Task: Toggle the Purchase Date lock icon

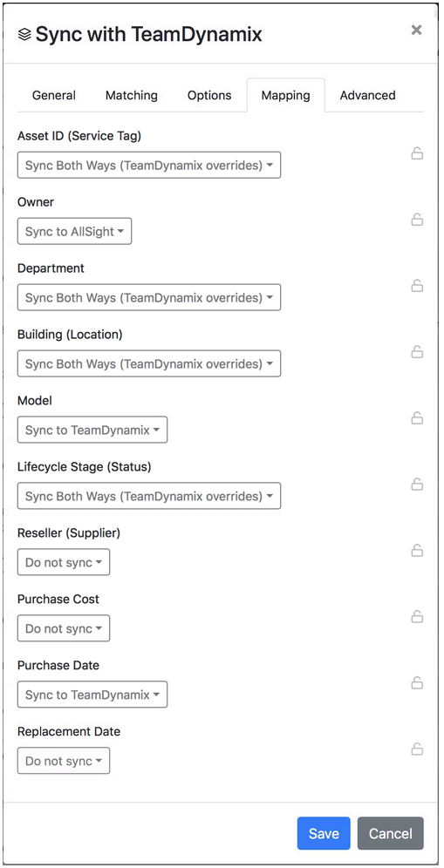Action: coord(417,683)
